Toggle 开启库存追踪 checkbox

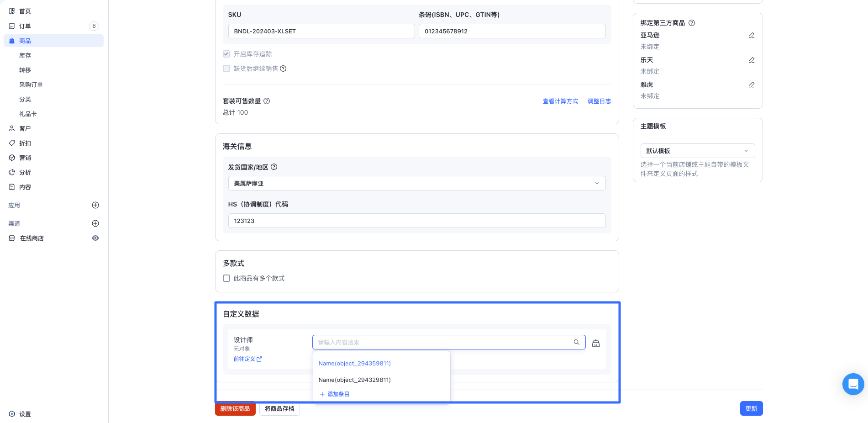point(226,54)
